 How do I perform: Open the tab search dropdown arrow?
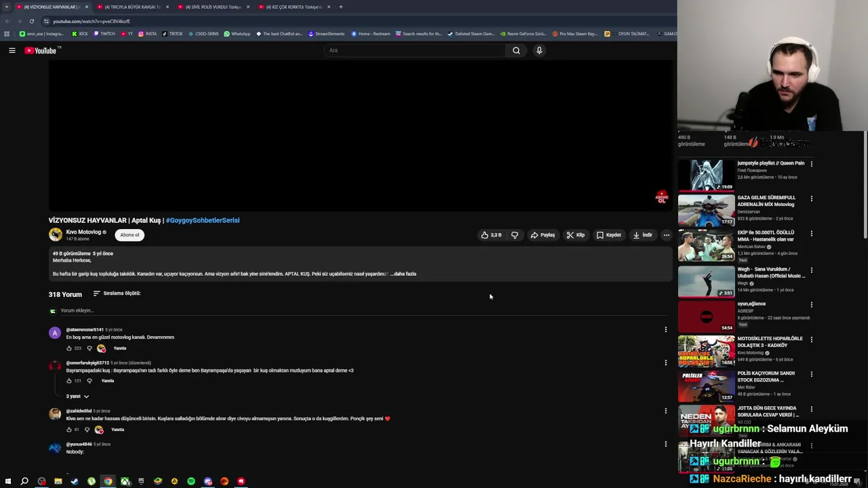[7, 7]
